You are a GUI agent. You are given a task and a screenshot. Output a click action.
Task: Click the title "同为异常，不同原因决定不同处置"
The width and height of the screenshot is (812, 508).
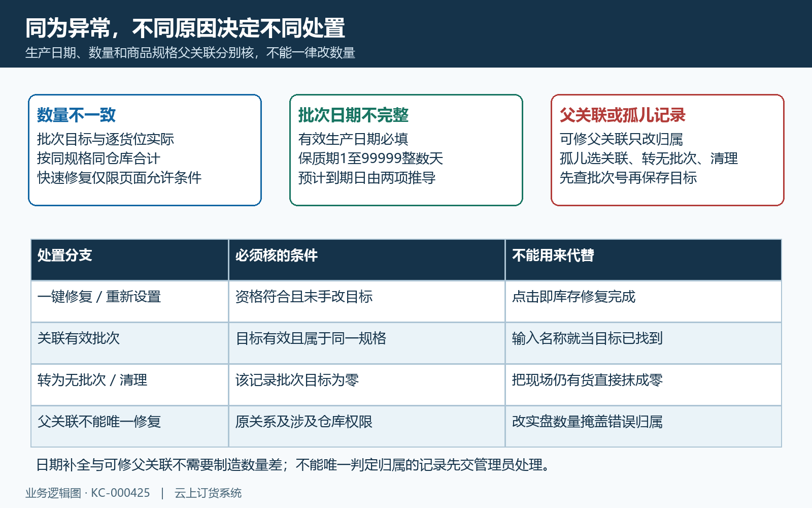(185, 28)
